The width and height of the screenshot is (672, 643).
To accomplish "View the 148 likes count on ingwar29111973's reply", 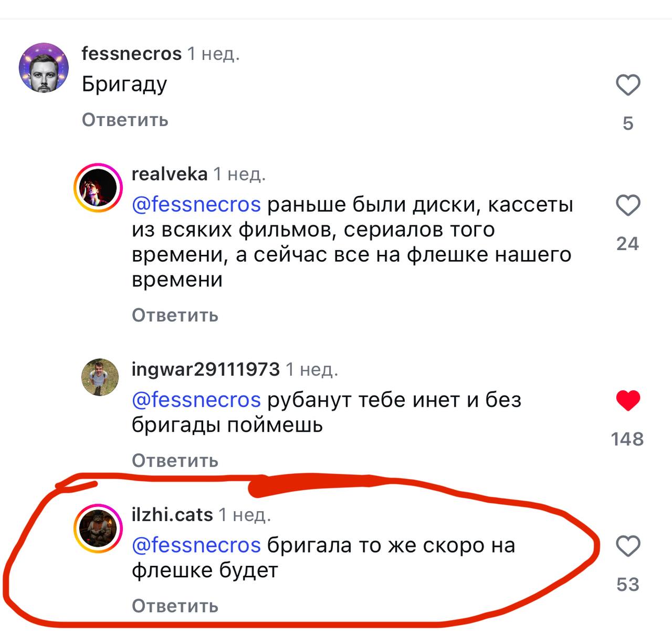I will (x=627, y=439).
